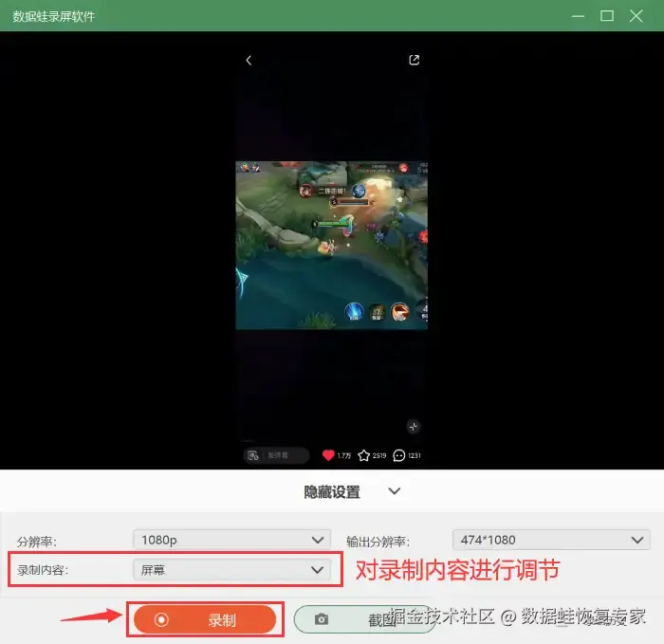Click the 1231 comments count
Screen dimensions: 664x644
pos(415,455)
